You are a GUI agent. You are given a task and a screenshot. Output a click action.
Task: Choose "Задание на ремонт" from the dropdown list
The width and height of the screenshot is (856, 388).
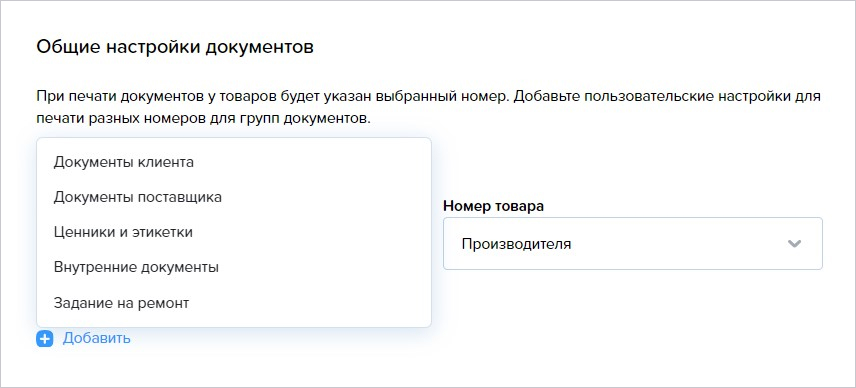tap(234, 302)
